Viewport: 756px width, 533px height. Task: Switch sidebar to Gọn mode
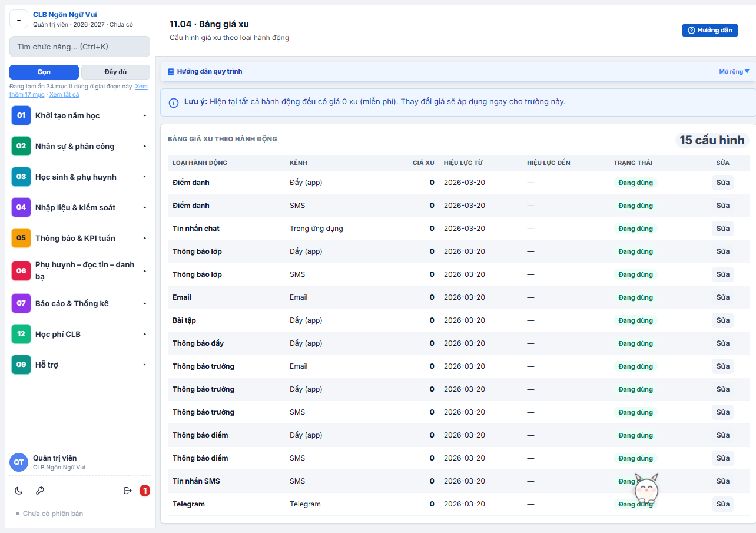44,72
